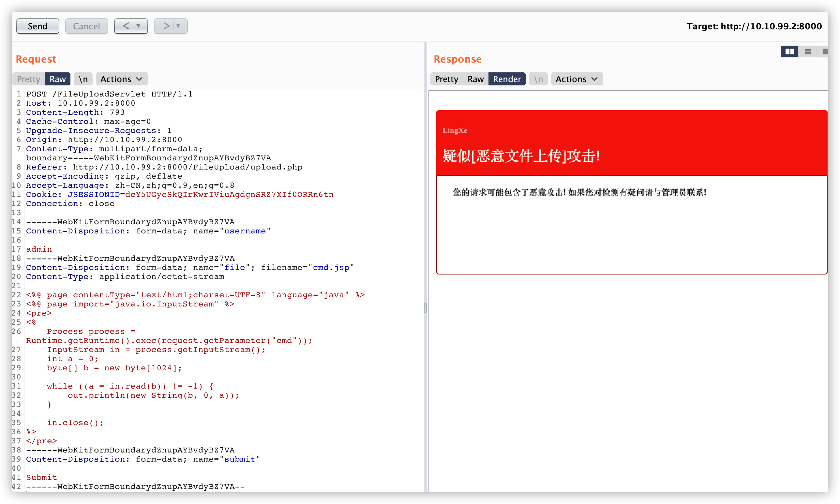The image size is (840, 504).
Task: Switch response view to Raw tab
Action: pos(475,79)
